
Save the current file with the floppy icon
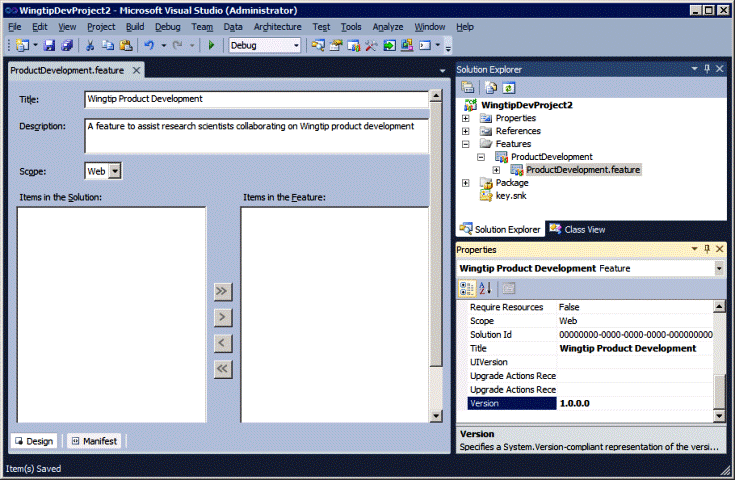(x=49, y=45)
